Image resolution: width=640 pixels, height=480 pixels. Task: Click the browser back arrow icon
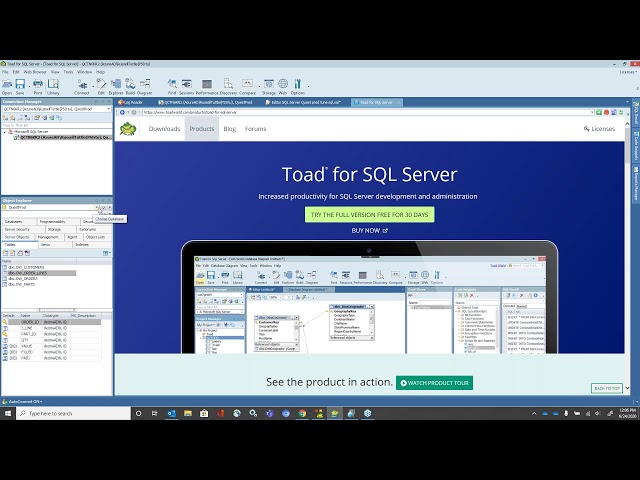point(122,112)
